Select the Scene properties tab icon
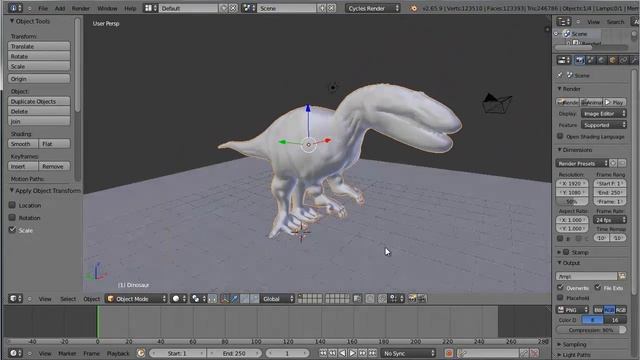Image resolution: width=640 pixels, height=360 pixels. pyautogui.click(x=591, y=60)
